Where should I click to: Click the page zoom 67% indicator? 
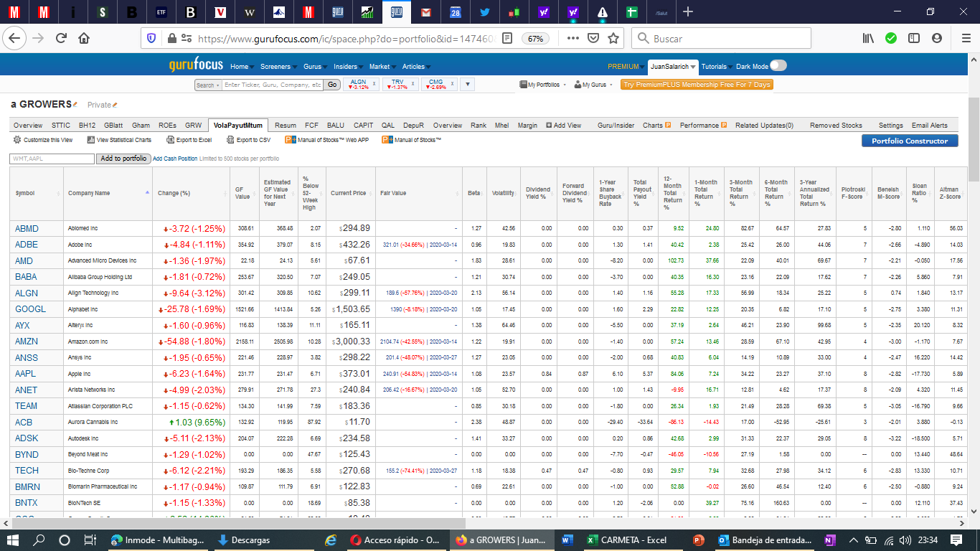[x=535, y=38]
